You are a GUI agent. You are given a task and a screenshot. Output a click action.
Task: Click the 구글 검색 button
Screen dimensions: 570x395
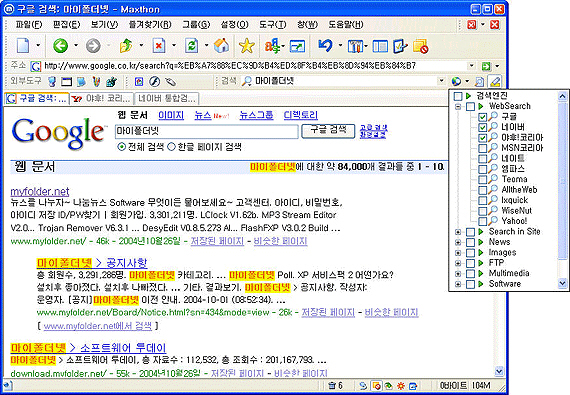[328, 131]
